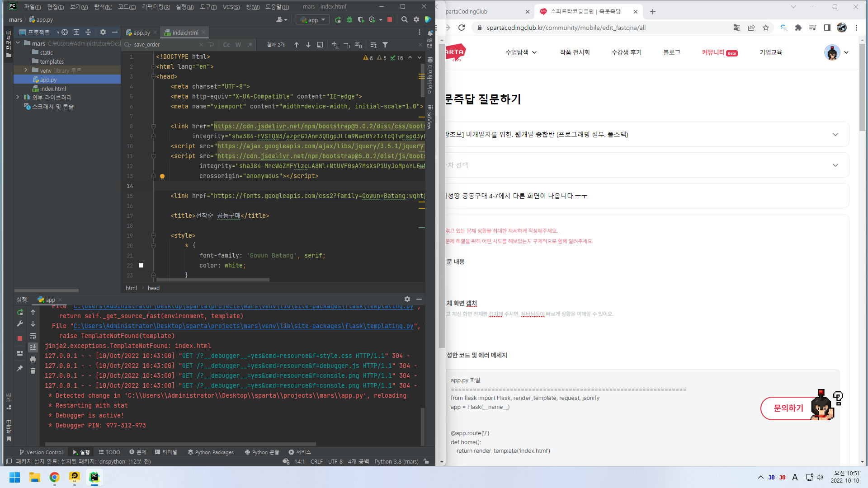Go to previous search occurrence (up arrow)
868x488 pixels.
pos(297,45)
